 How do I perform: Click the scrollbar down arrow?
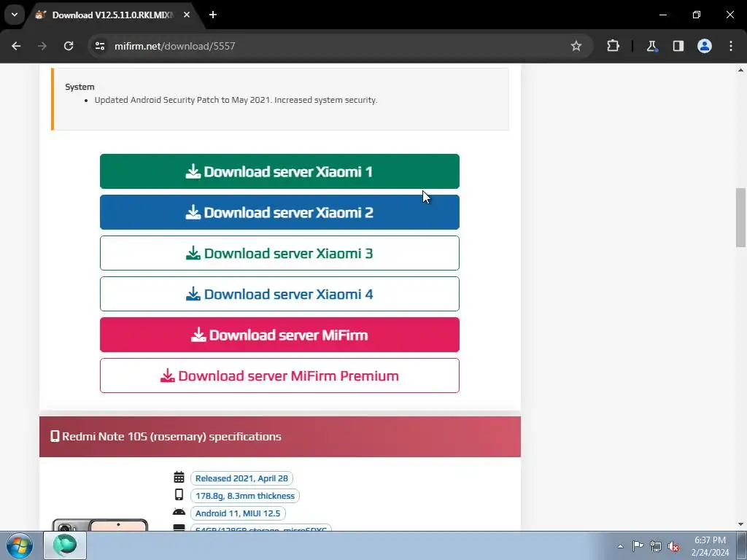[x=740, y=525]
